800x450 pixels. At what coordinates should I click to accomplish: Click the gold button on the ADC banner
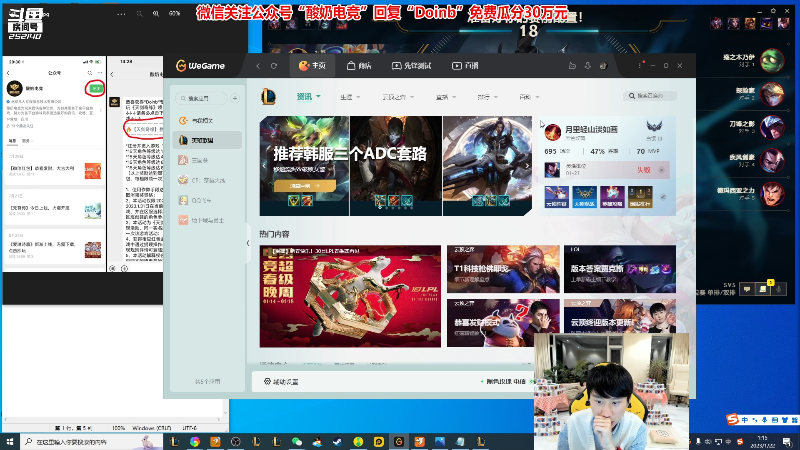pos(305,186)
